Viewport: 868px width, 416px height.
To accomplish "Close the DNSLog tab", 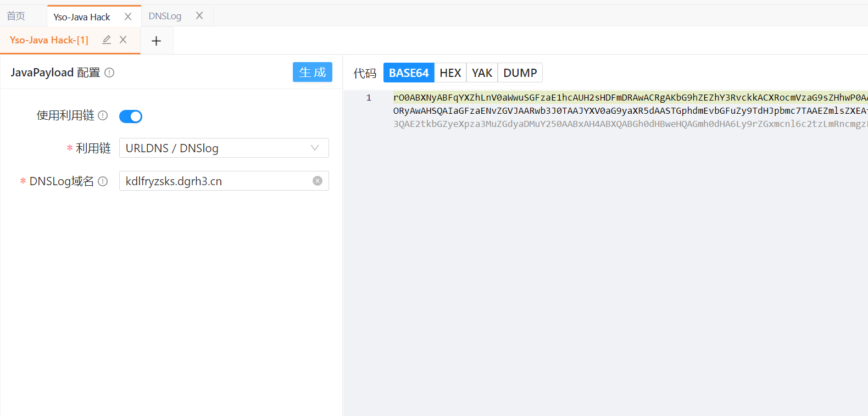I will click(199, 15).
